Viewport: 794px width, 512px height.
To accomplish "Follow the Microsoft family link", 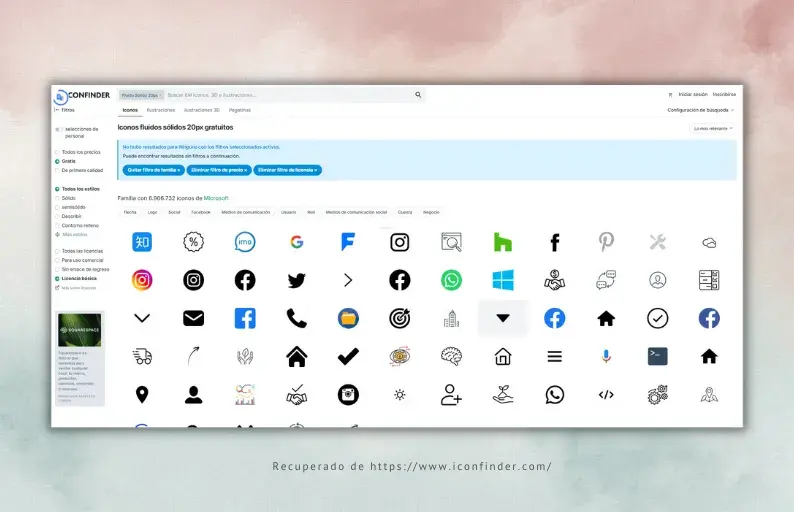I will tap(216, 198).
